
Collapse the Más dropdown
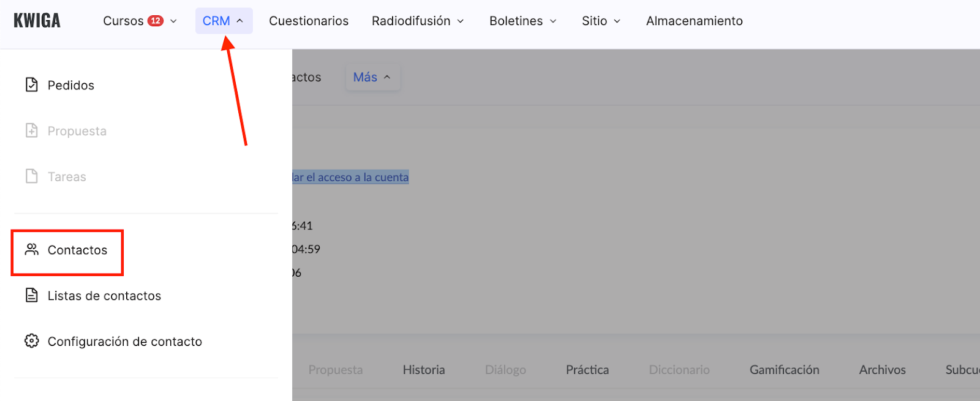[372, 77]
